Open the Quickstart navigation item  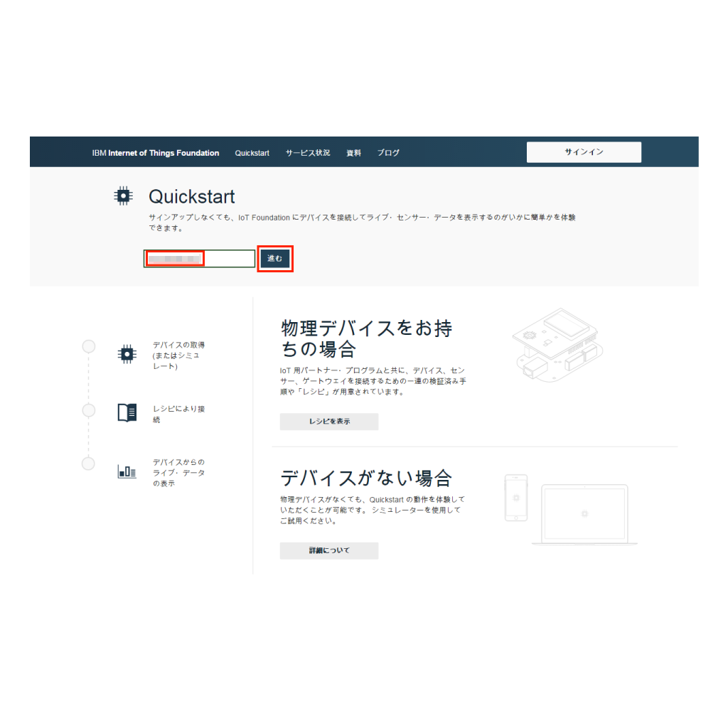[x=252, y=153]
